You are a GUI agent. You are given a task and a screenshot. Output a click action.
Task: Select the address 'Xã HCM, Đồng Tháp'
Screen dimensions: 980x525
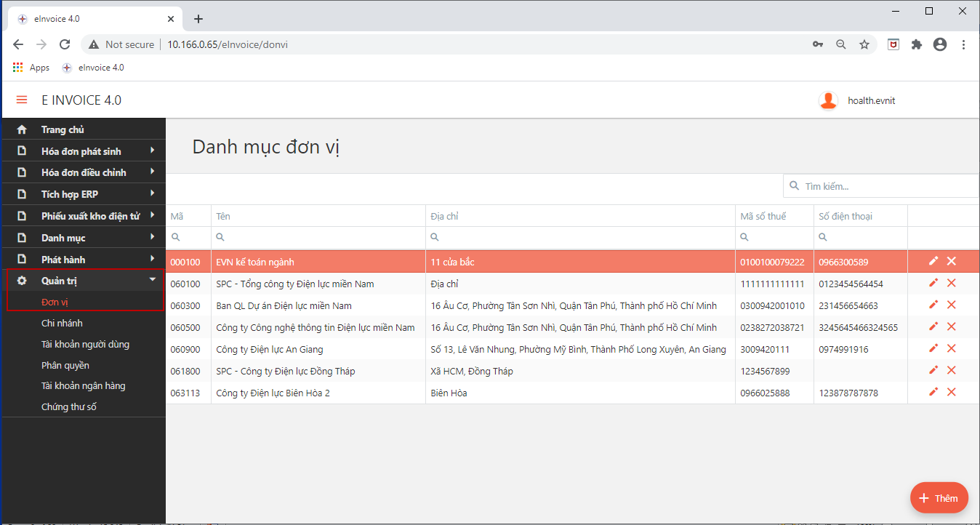point(472,371)
